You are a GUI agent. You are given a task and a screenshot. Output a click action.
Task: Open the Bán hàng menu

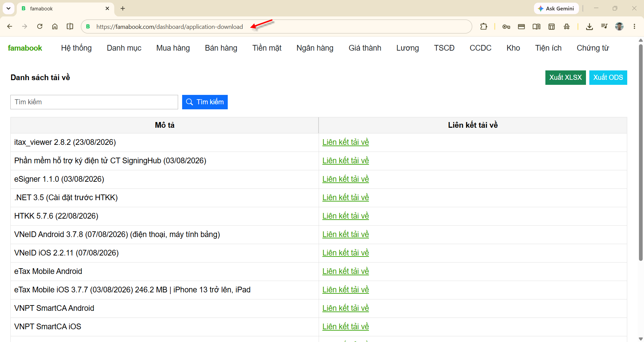click(221, 48)
